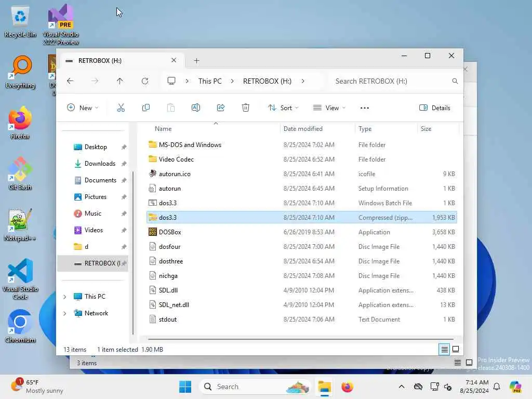Click Firefox icon on taskbar
The width and height of the screenshot is (532, 399).
tap(347, 387)
